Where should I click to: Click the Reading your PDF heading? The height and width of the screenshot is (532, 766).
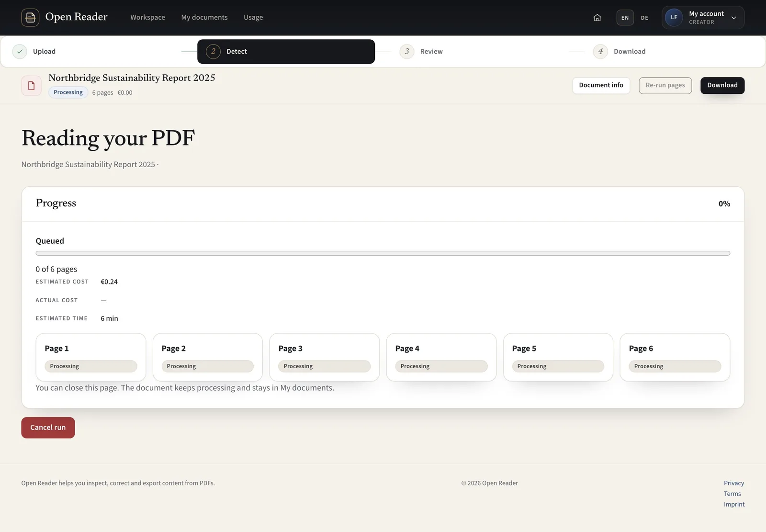108,138
